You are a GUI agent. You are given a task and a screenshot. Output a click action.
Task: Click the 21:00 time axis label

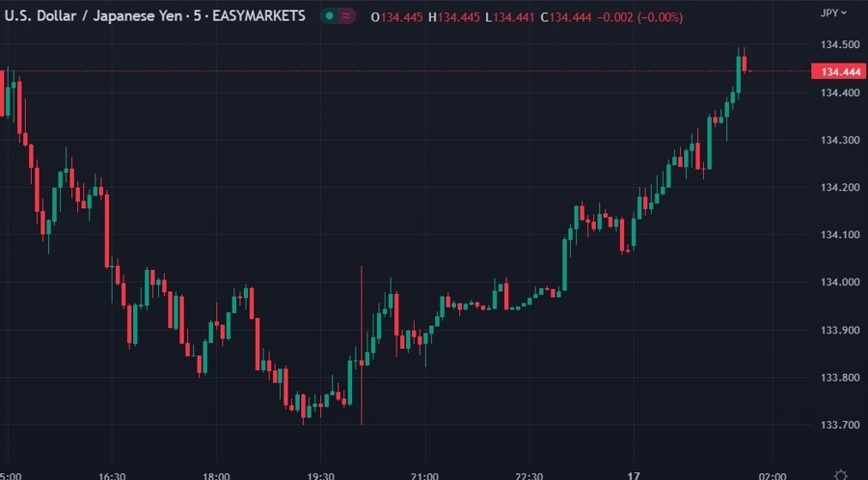[x=424, y=475]
